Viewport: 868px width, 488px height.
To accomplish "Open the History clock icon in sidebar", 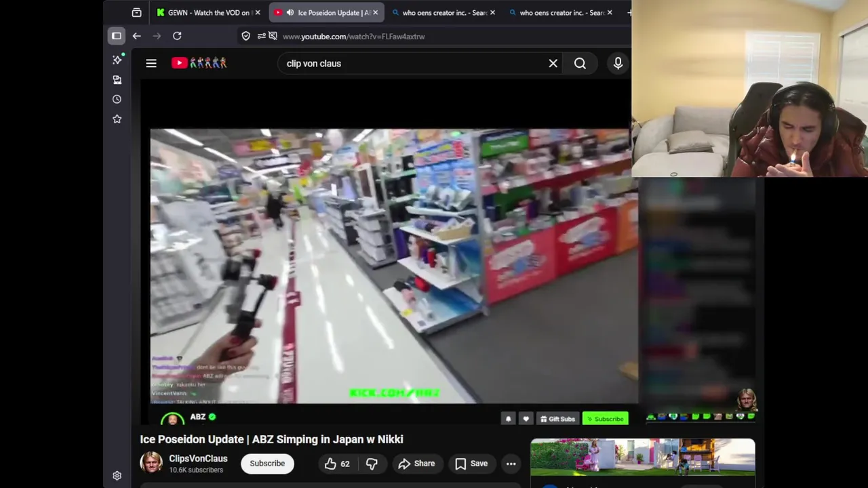I will coord(117,100).
